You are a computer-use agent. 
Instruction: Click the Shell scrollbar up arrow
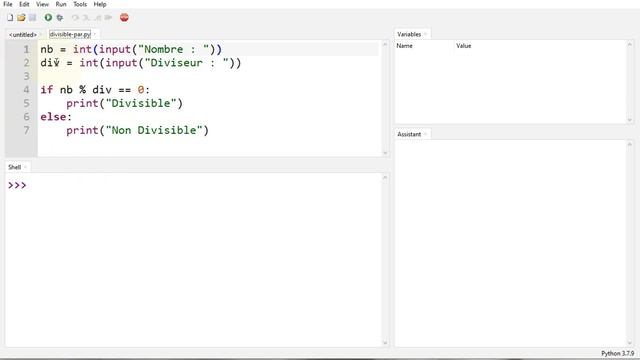coord(385,178)
